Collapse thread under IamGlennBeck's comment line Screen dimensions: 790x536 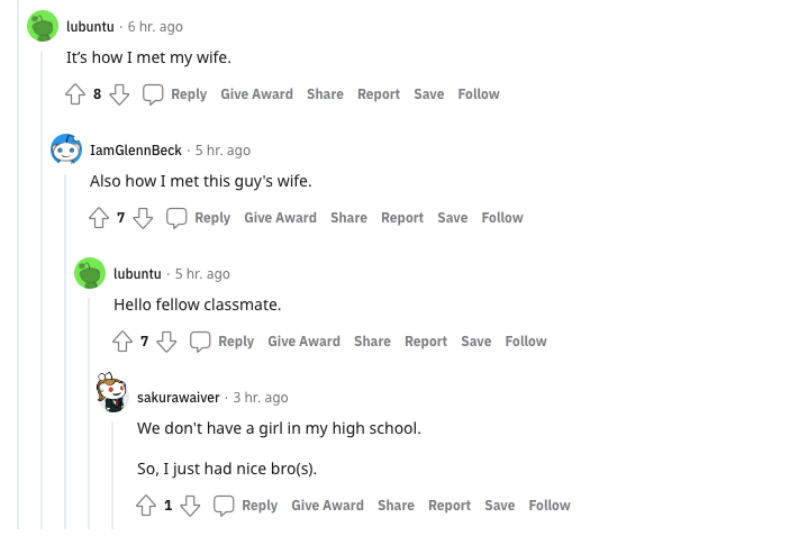tap(66, 350)
